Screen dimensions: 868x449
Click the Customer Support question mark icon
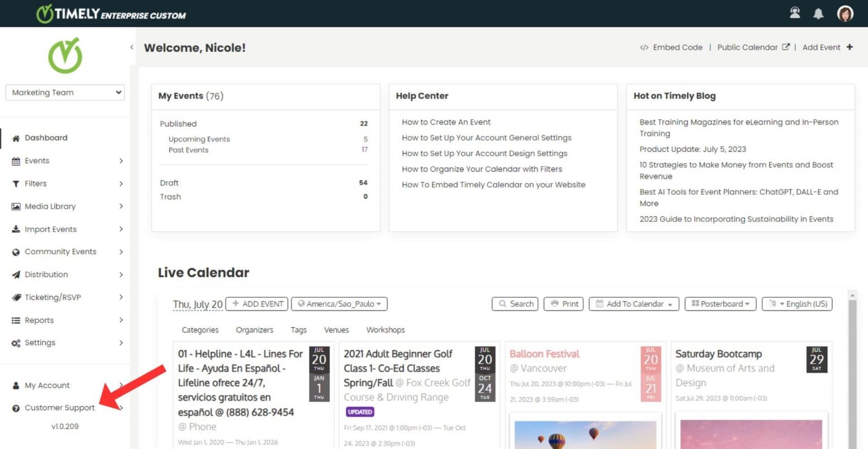[x=16, y=408]
